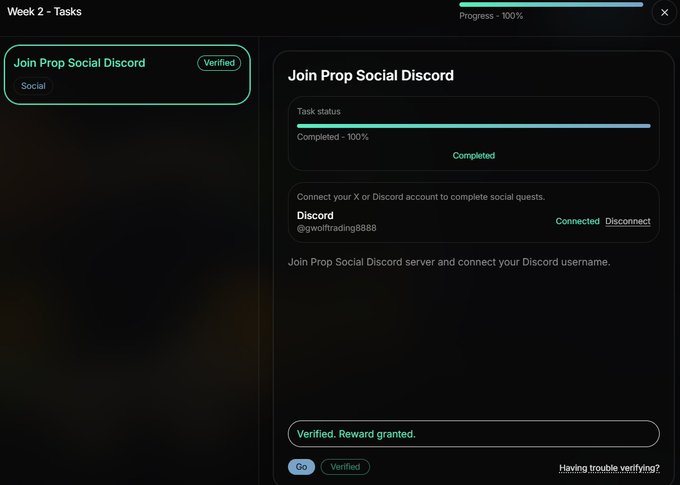The image size is (680, 485).
Task: Click the green Completed status text
Action: 474,155
